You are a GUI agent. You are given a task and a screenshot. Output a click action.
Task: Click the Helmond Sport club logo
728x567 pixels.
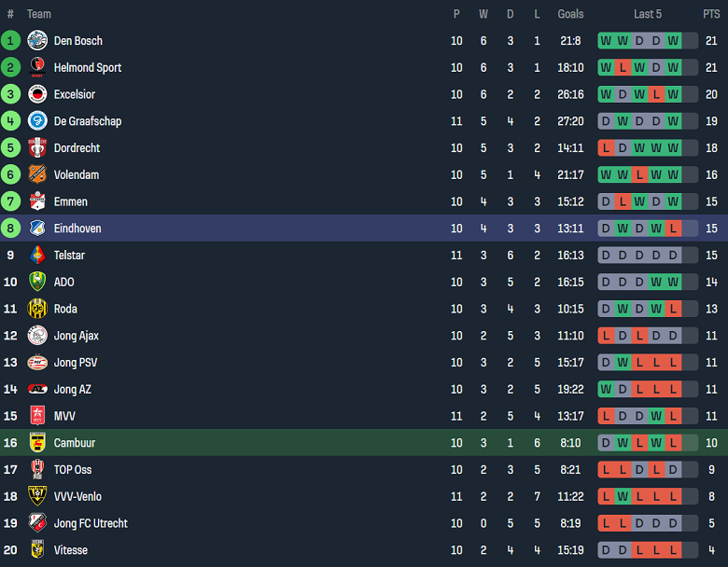(x=37, y=67)
